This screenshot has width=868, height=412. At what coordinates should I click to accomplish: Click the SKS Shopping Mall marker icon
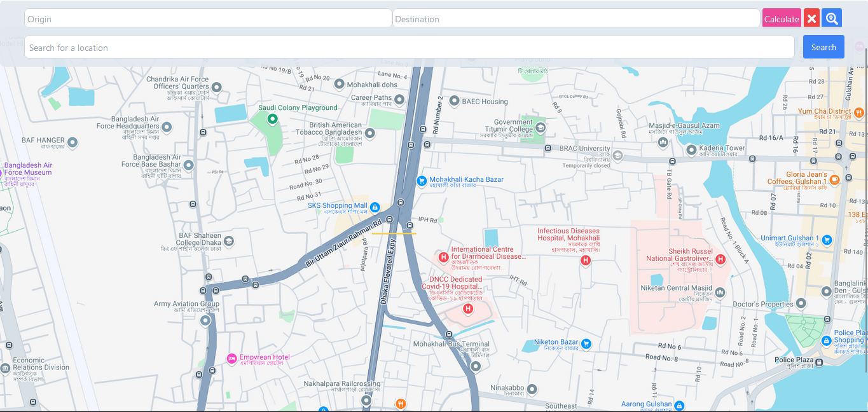(375, 207)
